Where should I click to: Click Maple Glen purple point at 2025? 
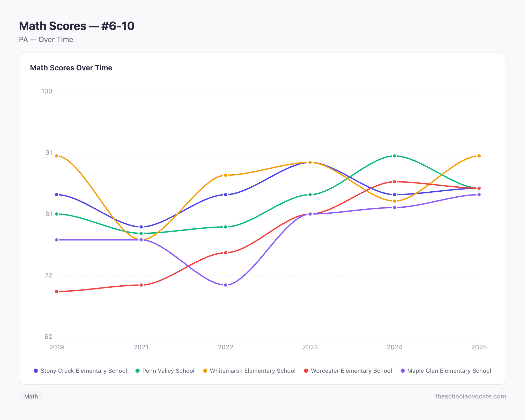(479, 195)
